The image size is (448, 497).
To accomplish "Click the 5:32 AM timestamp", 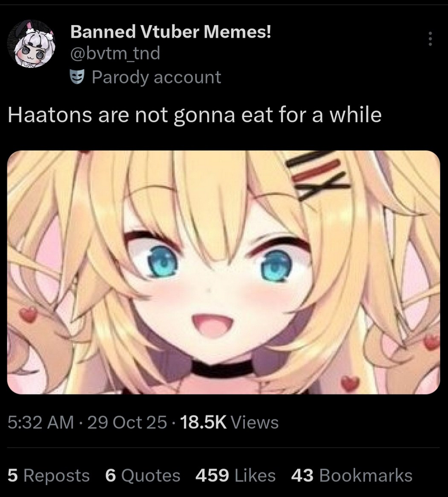I will [x=41, y=422].
